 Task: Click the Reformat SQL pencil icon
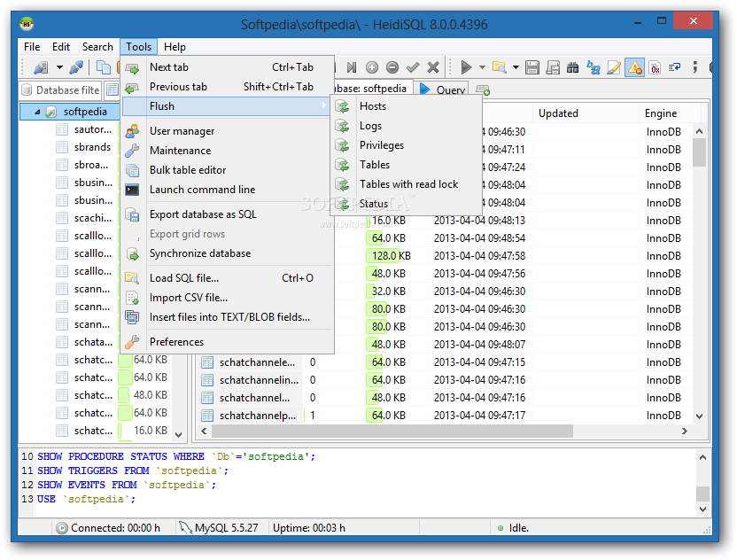613,67
